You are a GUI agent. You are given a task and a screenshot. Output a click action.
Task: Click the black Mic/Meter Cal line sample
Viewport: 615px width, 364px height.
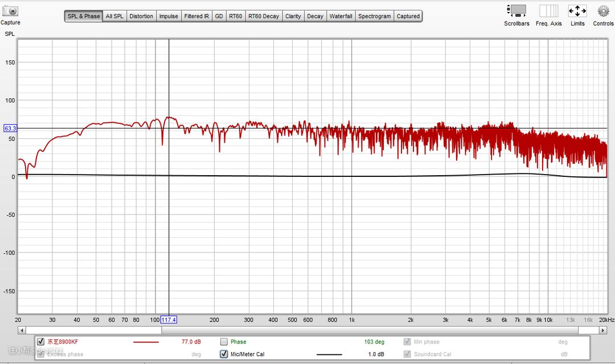[x=325, y=354]
